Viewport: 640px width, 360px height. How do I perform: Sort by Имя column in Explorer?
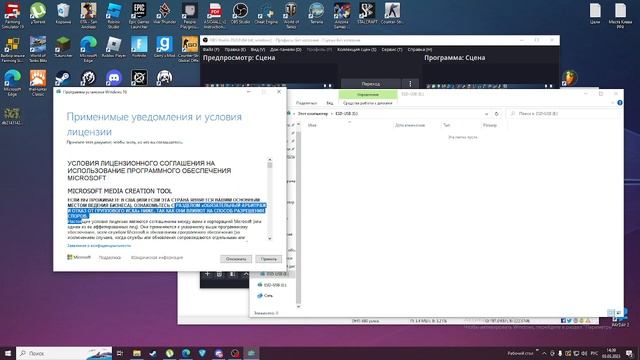312,125
